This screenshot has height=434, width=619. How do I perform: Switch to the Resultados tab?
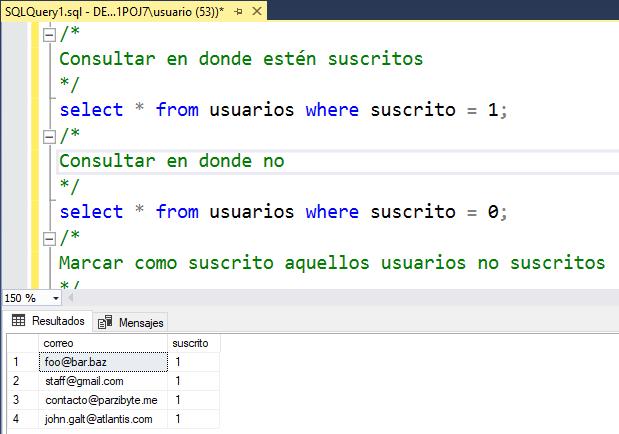pos(48,321)
